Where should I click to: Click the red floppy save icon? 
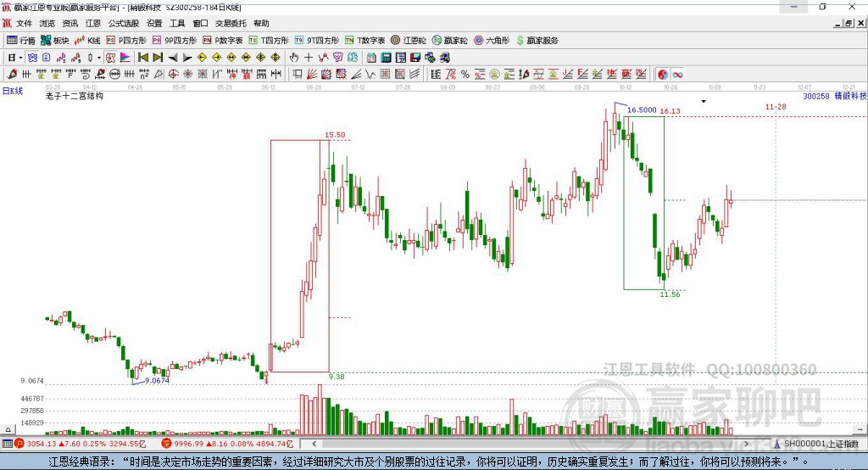coord(415,58)
